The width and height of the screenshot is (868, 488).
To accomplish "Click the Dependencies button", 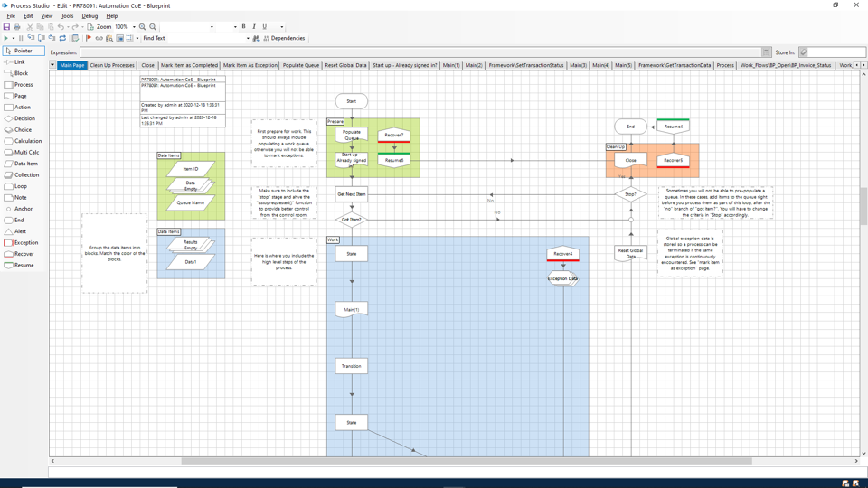I will click(x=284, y=39).
